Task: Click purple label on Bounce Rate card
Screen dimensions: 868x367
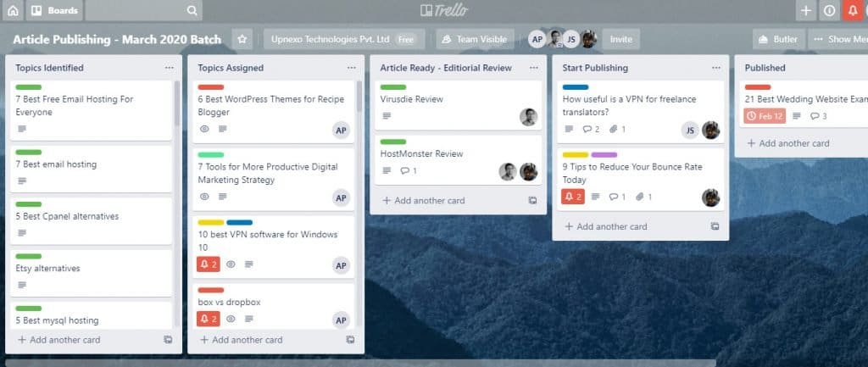Action: pos(604,155)
